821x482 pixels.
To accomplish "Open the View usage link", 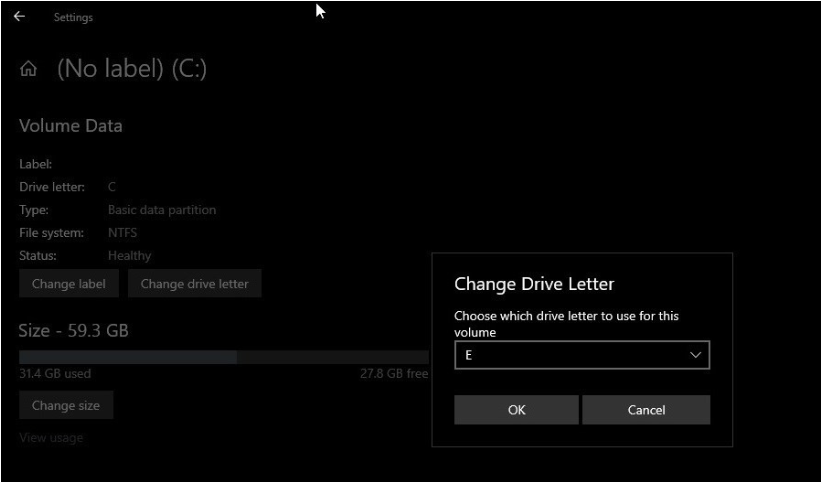I will tap(51, 438).
